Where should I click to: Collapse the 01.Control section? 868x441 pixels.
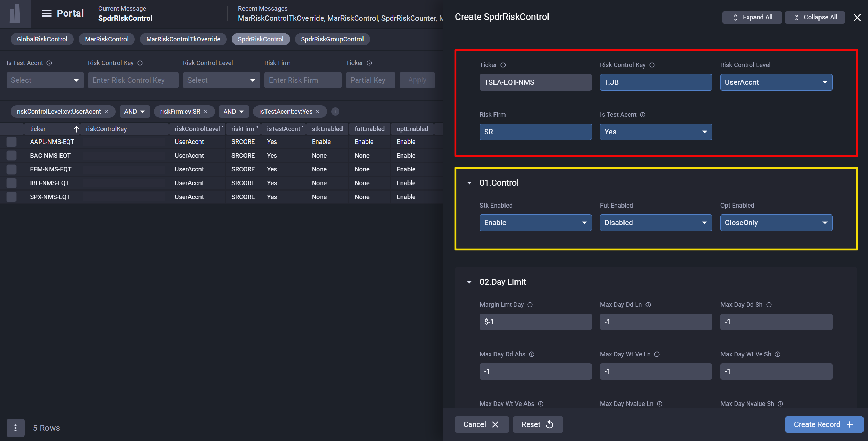469,183
